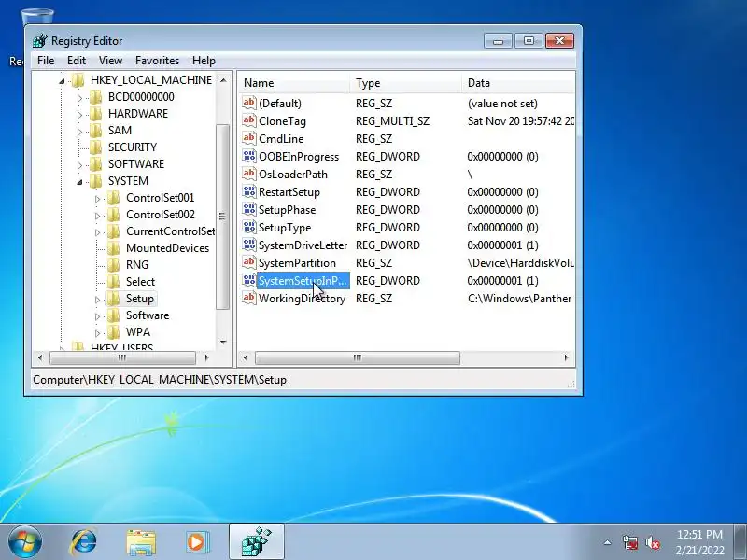The height and width of the screenshot is (560, 747).
Task: Click the values pane horizontal scroll-right arrow
Action: coord(567,357)
